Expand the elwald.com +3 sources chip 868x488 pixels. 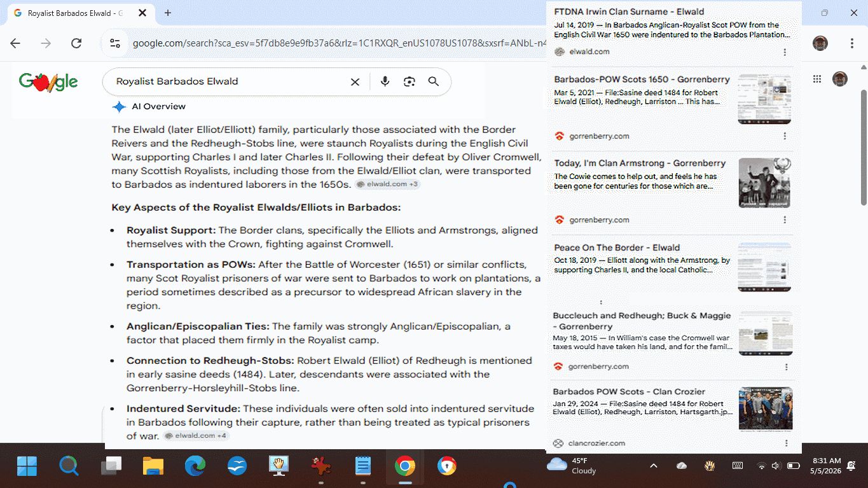coord(387,185)
